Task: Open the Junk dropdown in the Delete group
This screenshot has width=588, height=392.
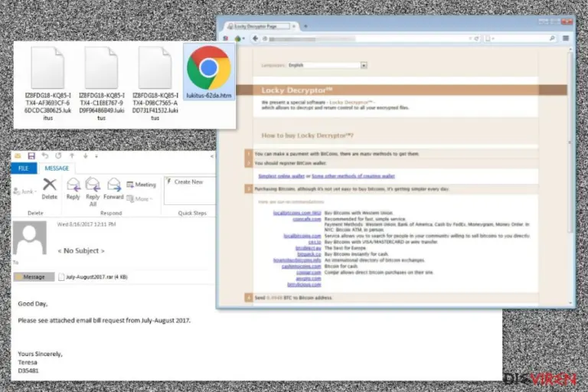Action: pyautogui.click(x=24, y=191)
